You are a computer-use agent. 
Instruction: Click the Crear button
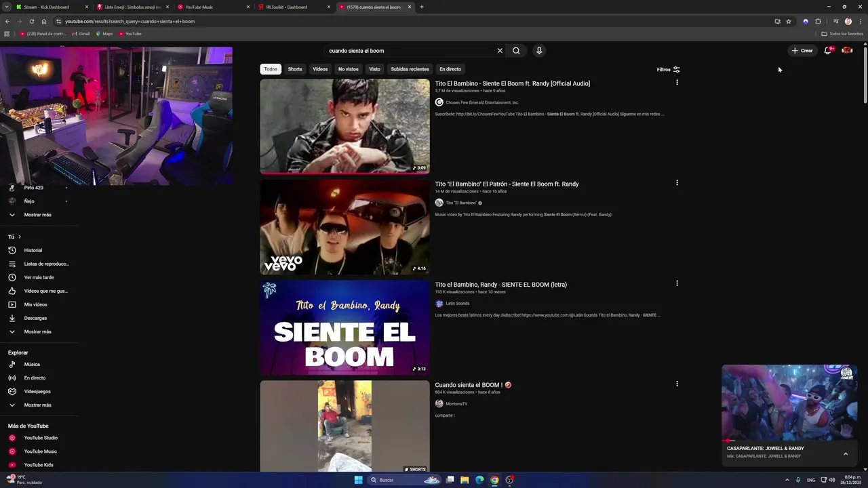(802, 50)
